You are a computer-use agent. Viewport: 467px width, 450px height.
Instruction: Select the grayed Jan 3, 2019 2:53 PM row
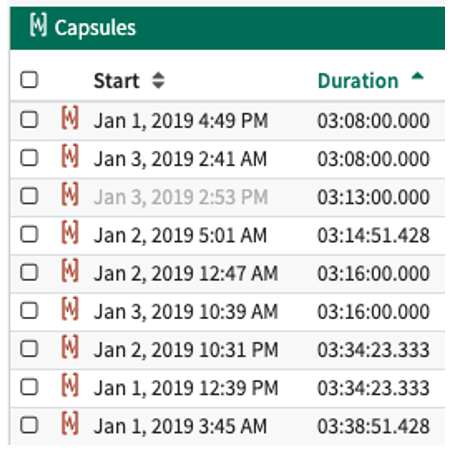(x=227, y=197)
